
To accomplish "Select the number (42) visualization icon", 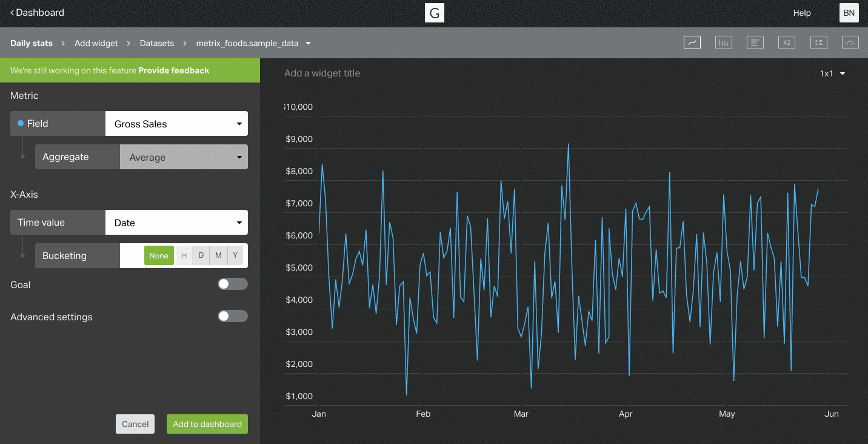I will tap(787, 42).
